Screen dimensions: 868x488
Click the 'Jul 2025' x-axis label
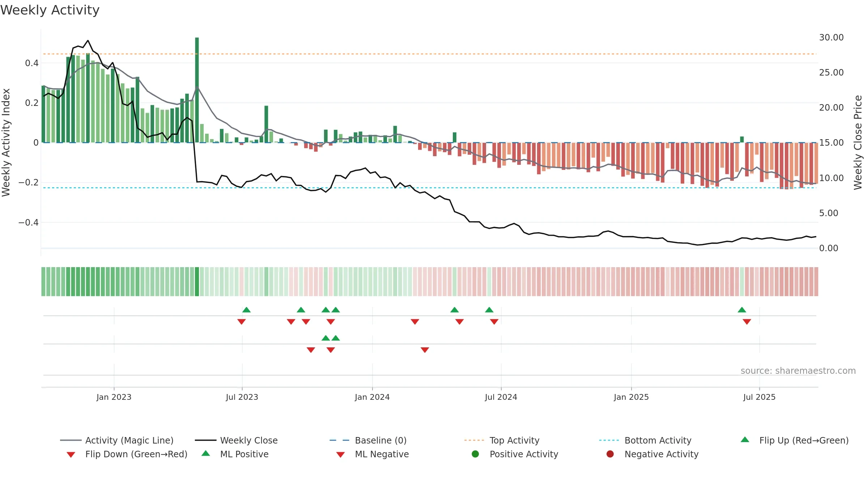pyautogui.click(x=759, y=397)
